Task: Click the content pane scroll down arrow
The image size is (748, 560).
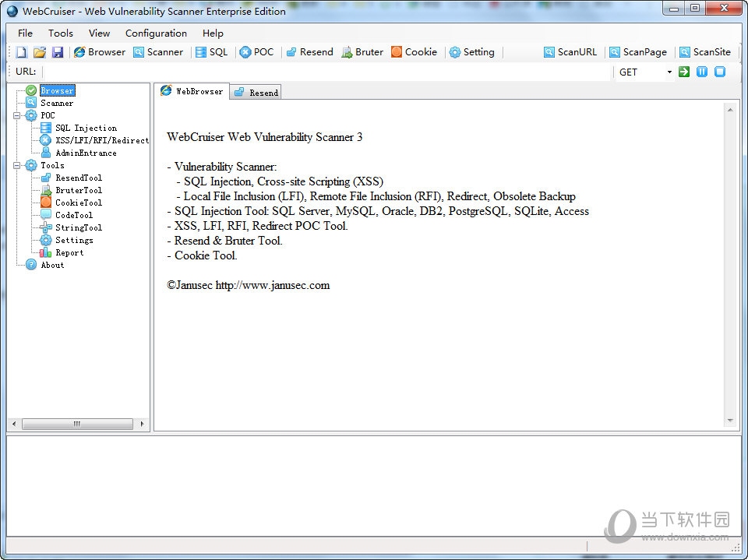Action: tap(730, 421)
